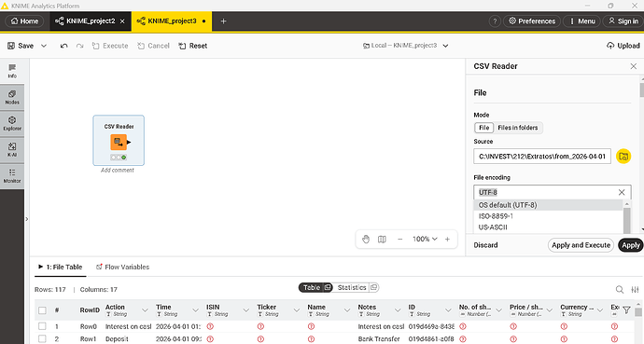Image resolution: width=644 pixels, height=344 pixels.
Task: Add a new workflow tab
Action: tap(223, 21)
